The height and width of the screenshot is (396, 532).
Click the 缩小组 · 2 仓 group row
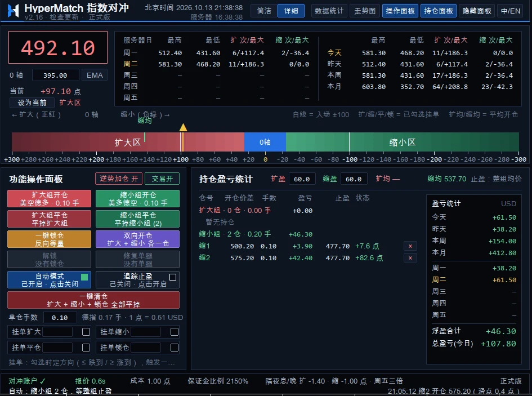pos(256,234)
